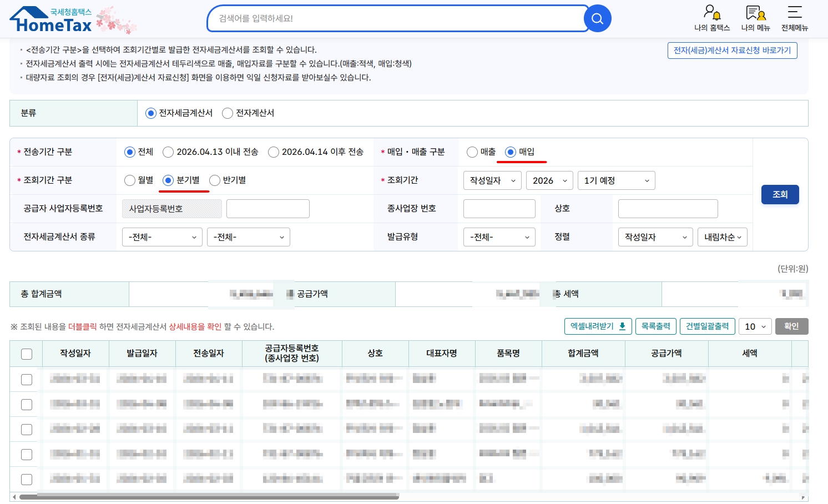
Task: Click the 건별일괄출력 button
Action: pyautogui.click(x=708, y=326)
